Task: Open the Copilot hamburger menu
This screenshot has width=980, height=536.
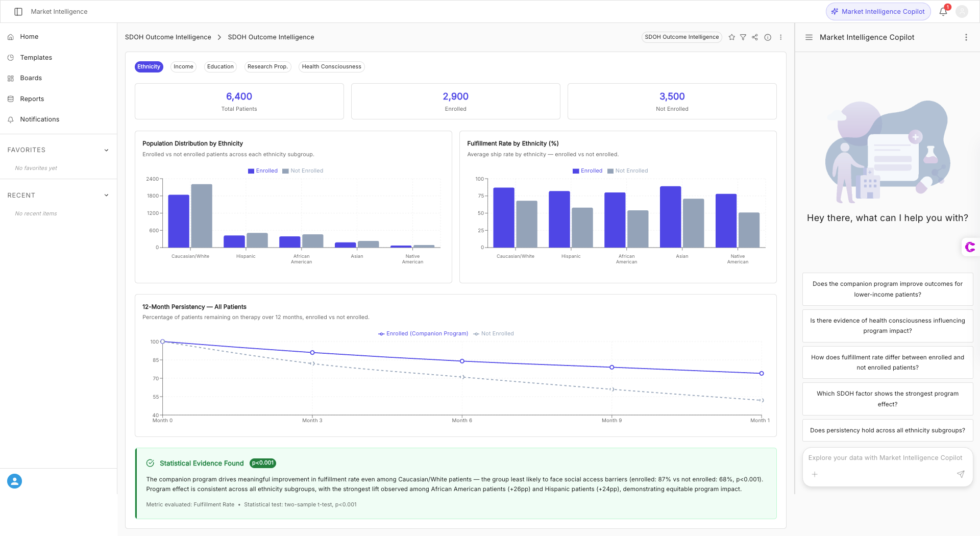Action: pos(808,37)
